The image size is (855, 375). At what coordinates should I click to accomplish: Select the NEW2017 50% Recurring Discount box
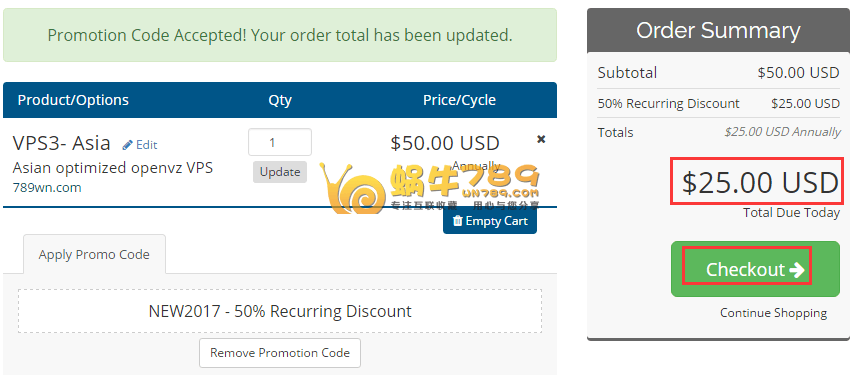tap(280, 311)
